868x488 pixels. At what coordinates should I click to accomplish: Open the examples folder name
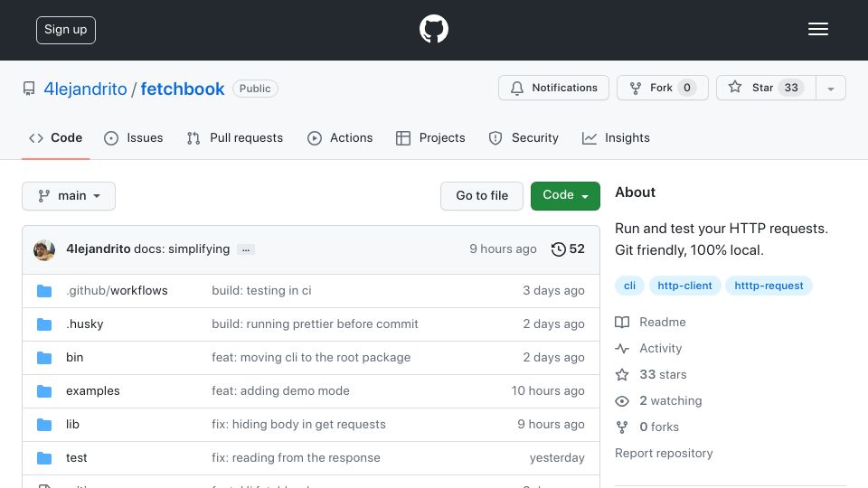[x=92, y=391]
